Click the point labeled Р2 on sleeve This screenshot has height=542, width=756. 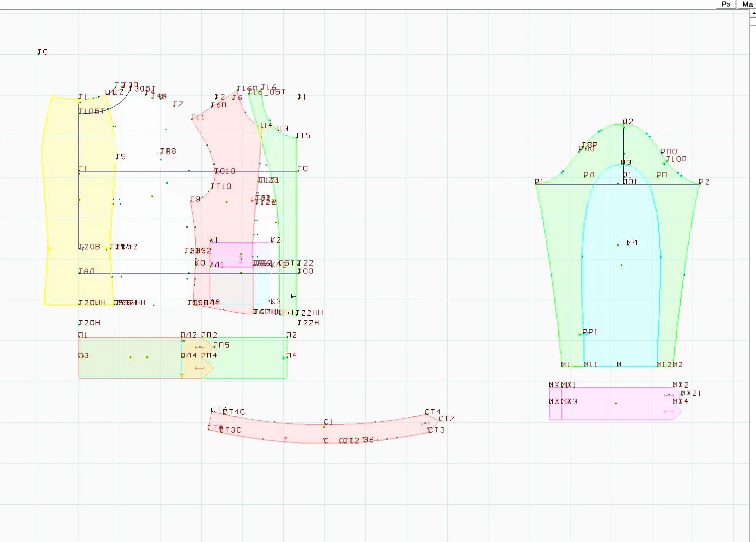click(704, 182)
